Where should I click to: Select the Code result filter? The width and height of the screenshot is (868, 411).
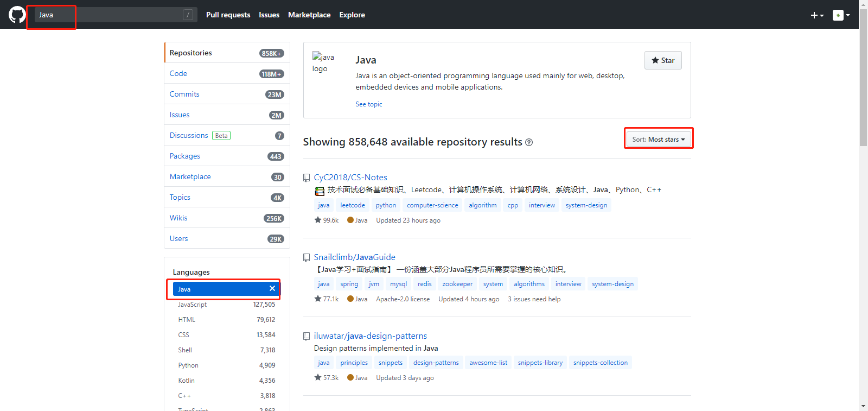coord(227,73)
